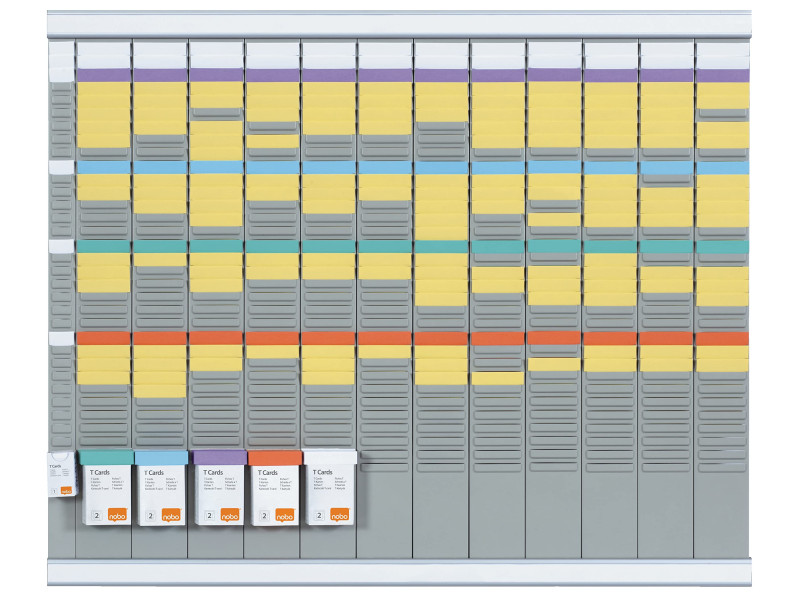Select the orange header card in the last card column
This screenshot has height=600, width=800.
tap(722, 339)
